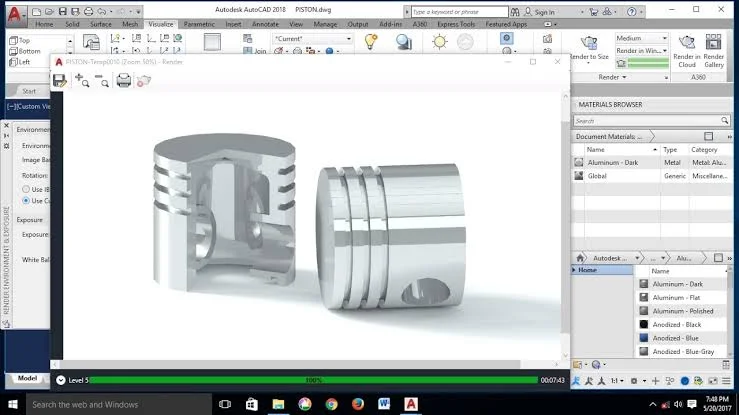Open the Render Gallery icon

pos(714,42)
